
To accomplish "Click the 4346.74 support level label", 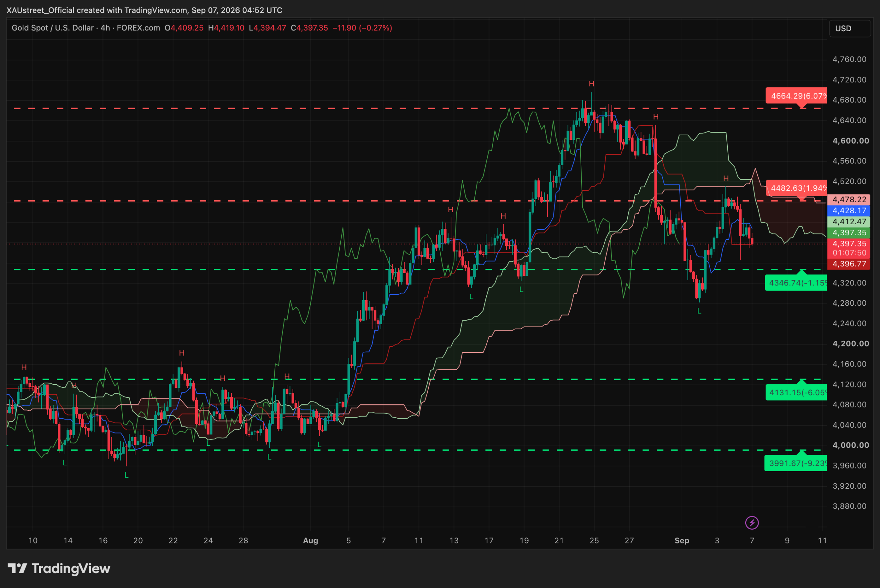I will pos(795,283).
